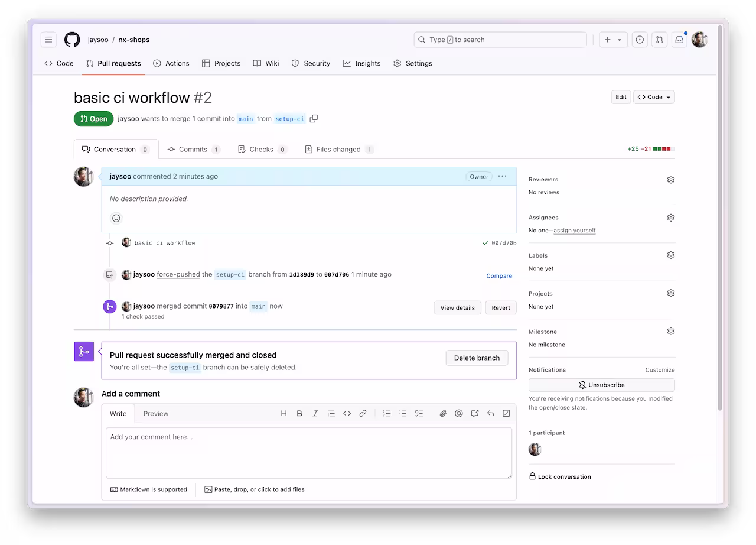756x545 pixels.
Task: Switch to the Preview tab
Action: pos(156,414)
